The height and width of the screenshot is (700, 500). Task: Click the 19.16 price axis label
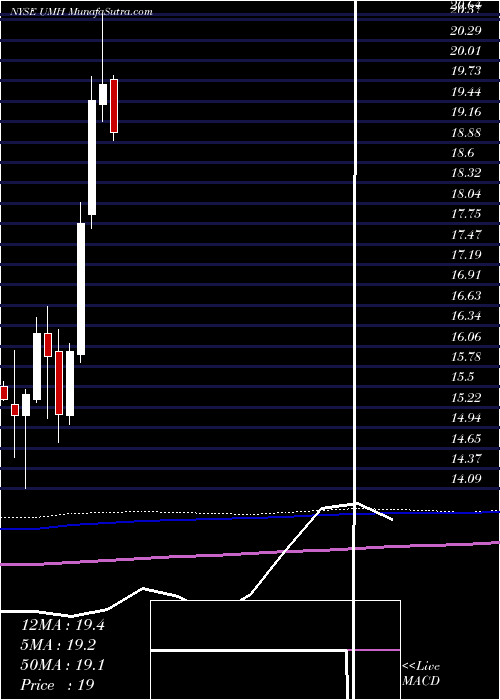466,112
